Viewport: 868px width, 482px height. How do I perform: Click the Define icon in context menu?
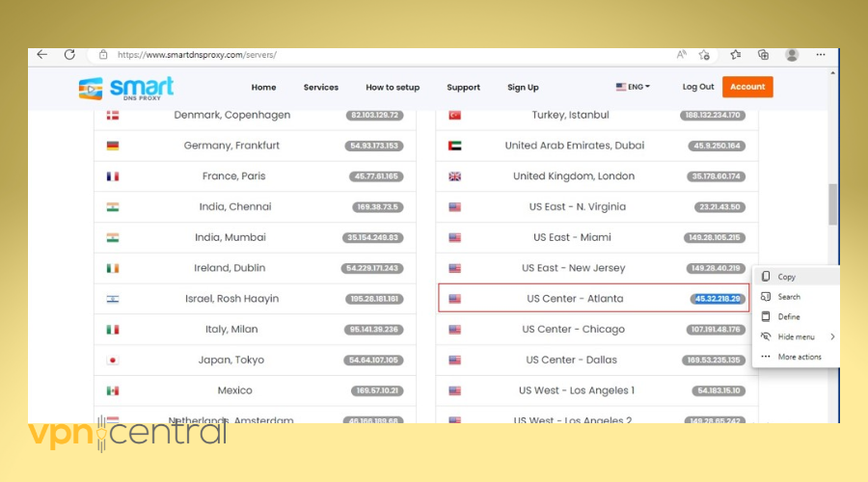[766, 316]
